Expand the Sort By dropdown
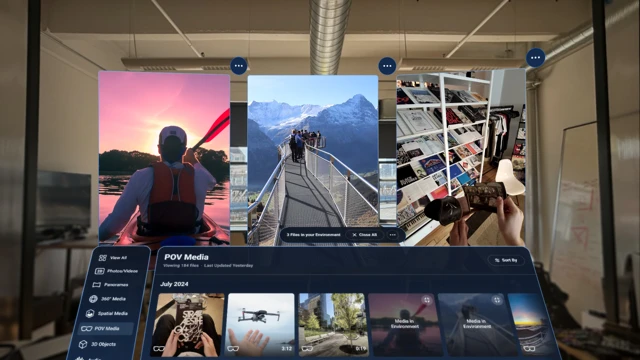 [x=506, y=260]
